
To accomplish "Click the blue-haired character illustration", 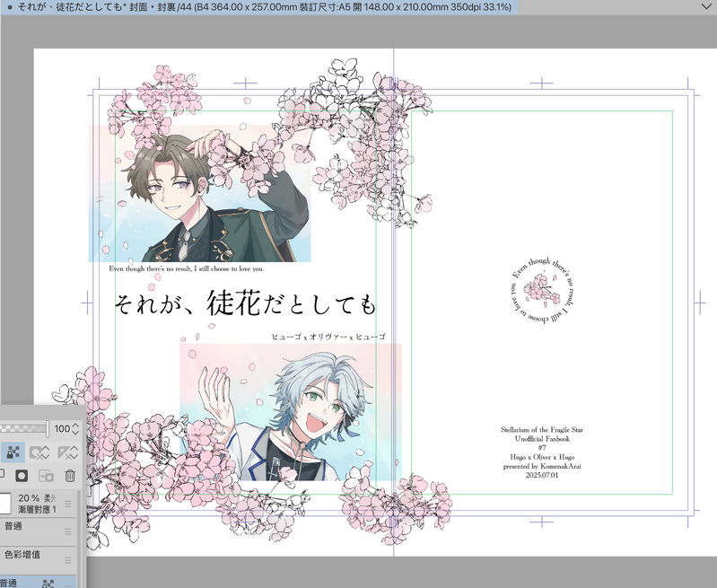I will 291,412.
